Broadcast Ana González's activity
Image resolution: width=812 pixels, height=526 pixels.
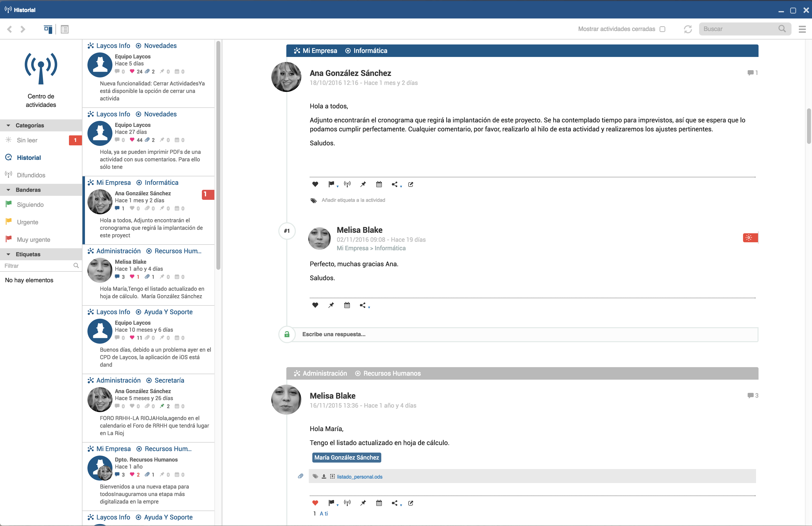coord(347,184)
